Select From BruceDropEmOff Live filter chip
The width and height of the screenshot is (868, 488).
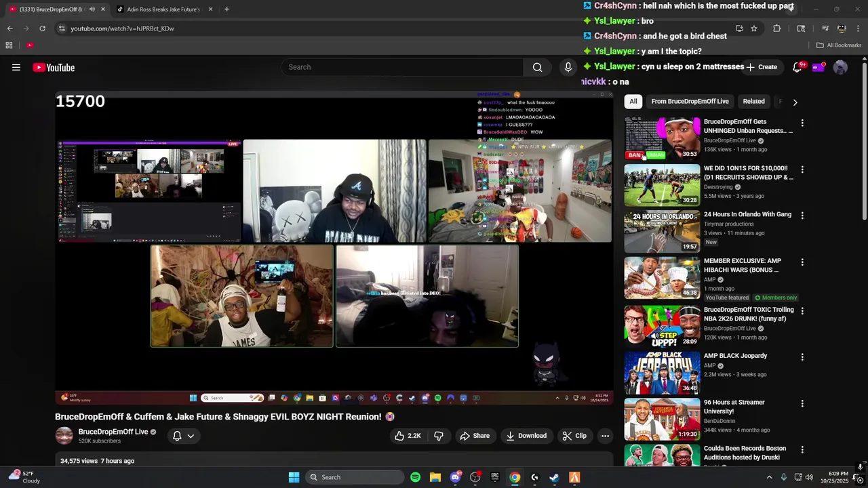pyautogui.click(x=690, y=102)
